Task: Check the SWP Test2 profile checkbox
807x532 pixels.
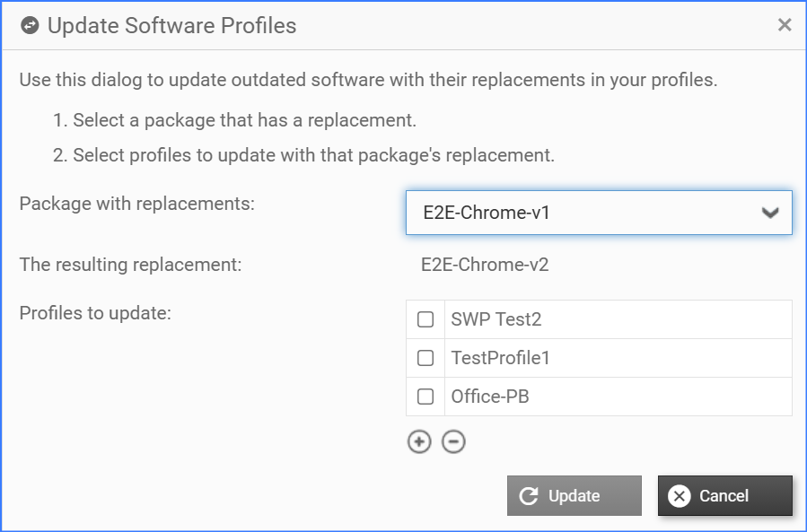Action: point(425,319)
